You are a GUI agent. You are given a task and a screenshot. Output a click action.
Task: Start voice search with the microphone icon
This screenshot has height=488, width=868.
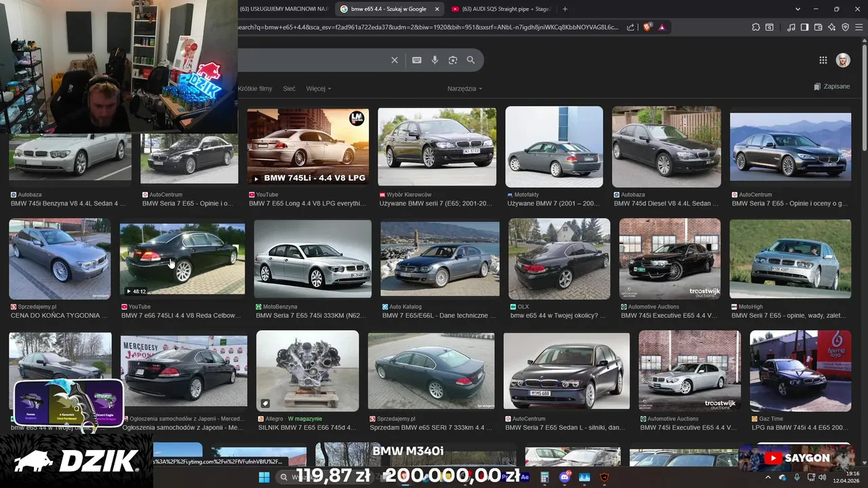435,60
